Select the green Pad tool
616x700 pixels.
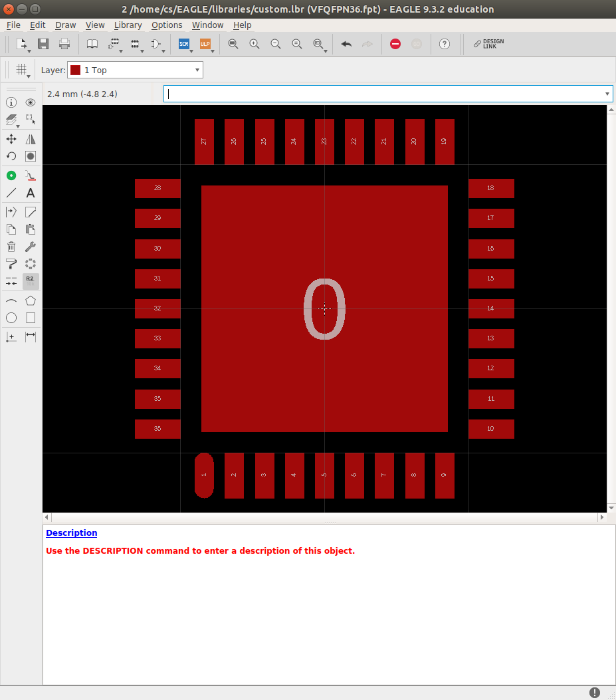coord(11,176)
